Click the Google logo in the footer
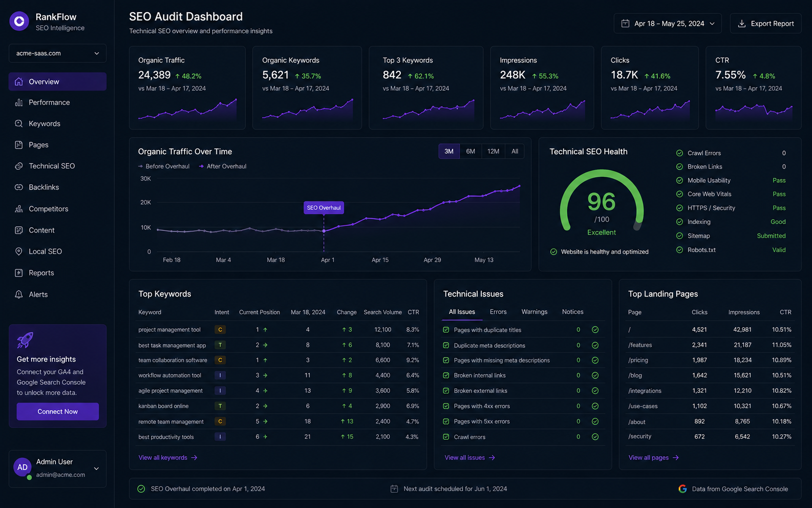Viewport: 812px width, 508px height. pos(682,489)
